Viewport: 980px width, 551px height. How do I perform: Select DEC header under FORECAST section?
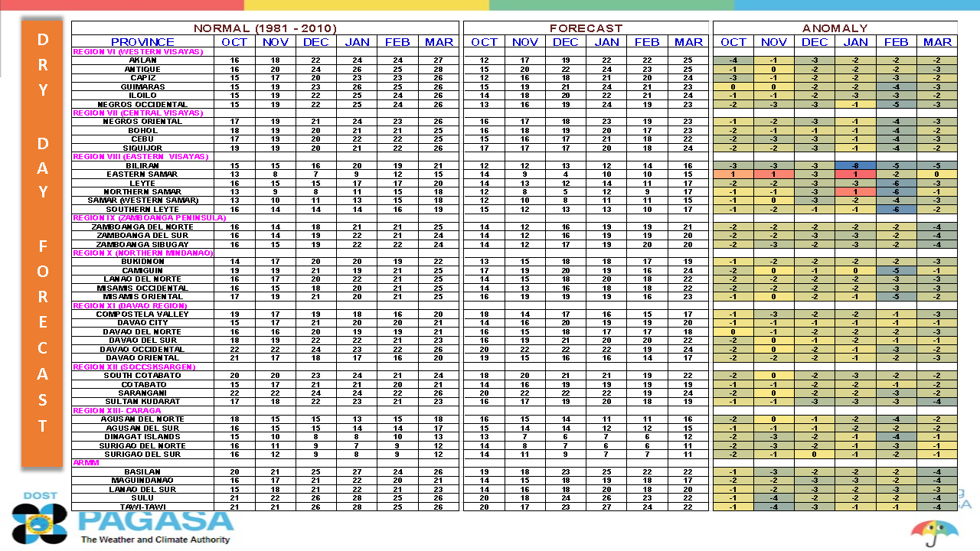click(566, 41)
